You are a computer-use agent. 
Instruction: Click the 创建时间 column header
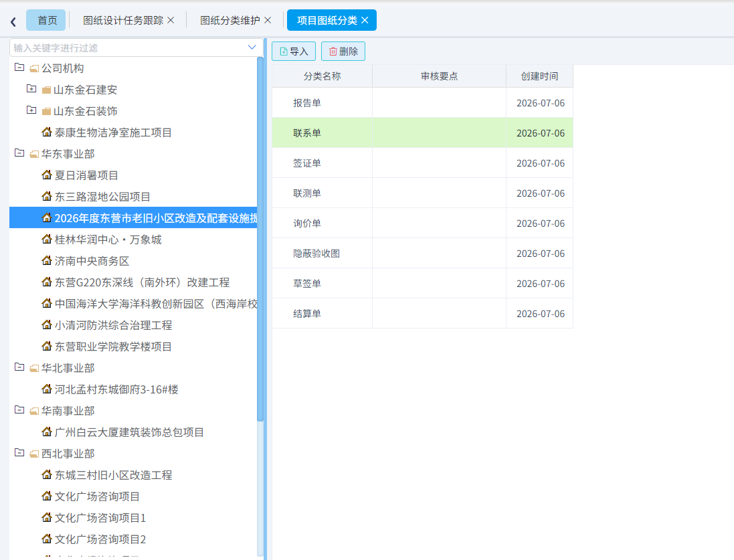click(x=539, y=76)
